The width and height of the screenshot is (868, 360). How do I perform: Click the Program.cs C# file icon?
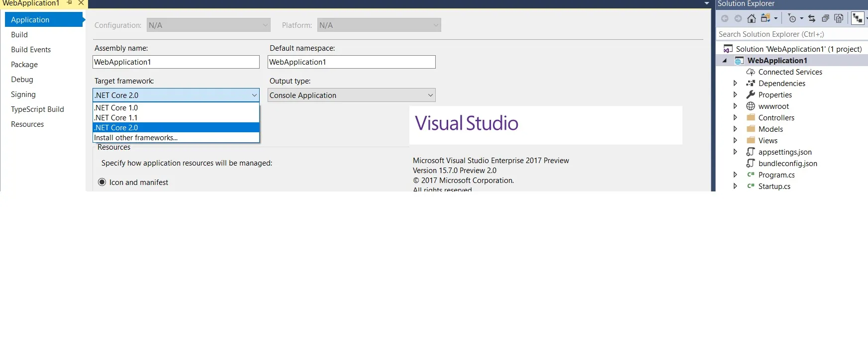pos(751,175)
